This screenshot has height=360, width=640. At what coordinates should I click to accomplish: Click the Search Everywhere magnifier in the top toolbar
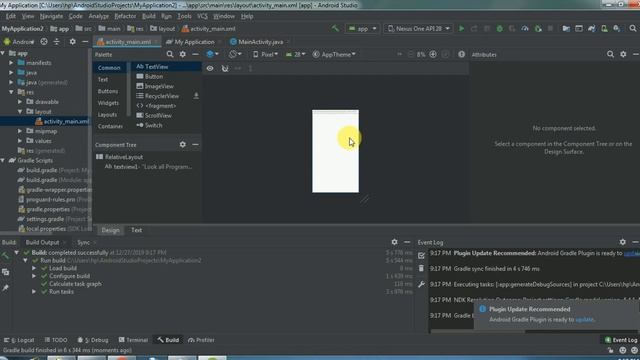(x=633, y=29)
